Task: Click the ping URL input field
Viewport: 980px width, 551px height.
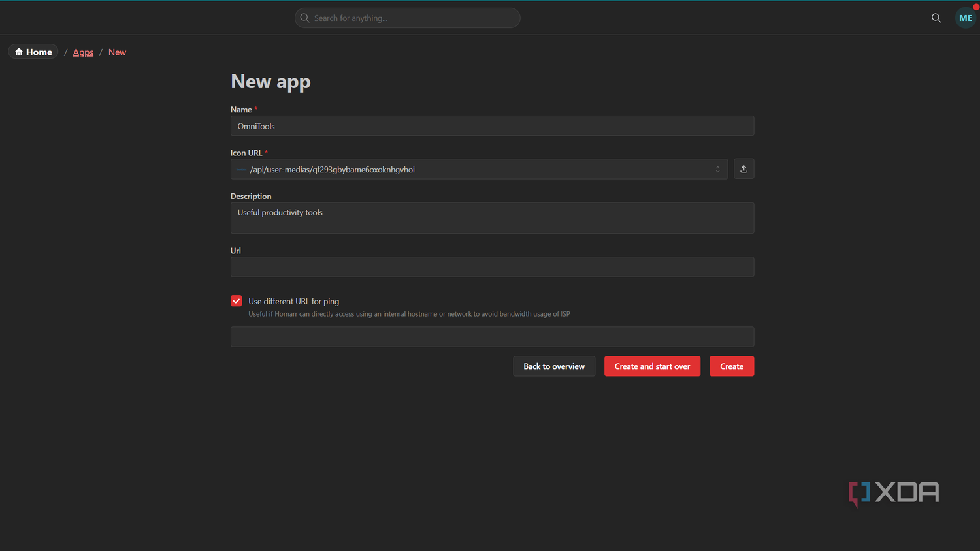Action: pos(492,337)
